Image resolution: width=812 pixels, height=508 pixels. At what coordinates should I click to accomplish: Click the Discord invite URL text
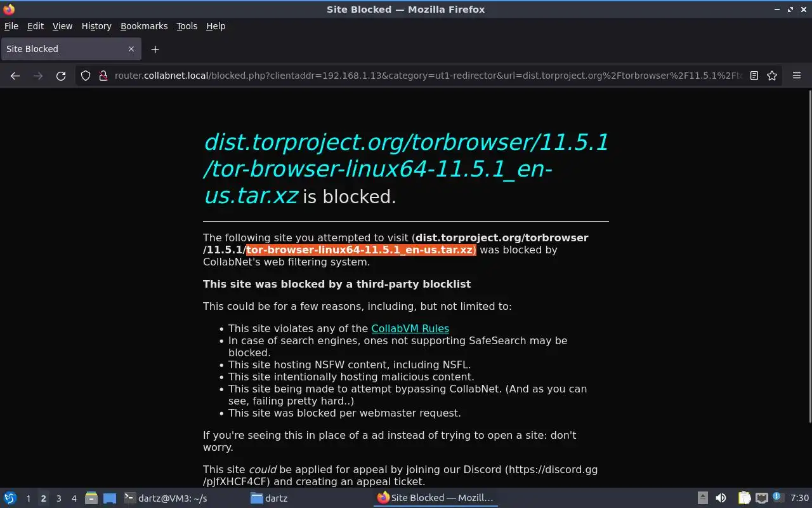pyautogui.click(x=400, y=476)
